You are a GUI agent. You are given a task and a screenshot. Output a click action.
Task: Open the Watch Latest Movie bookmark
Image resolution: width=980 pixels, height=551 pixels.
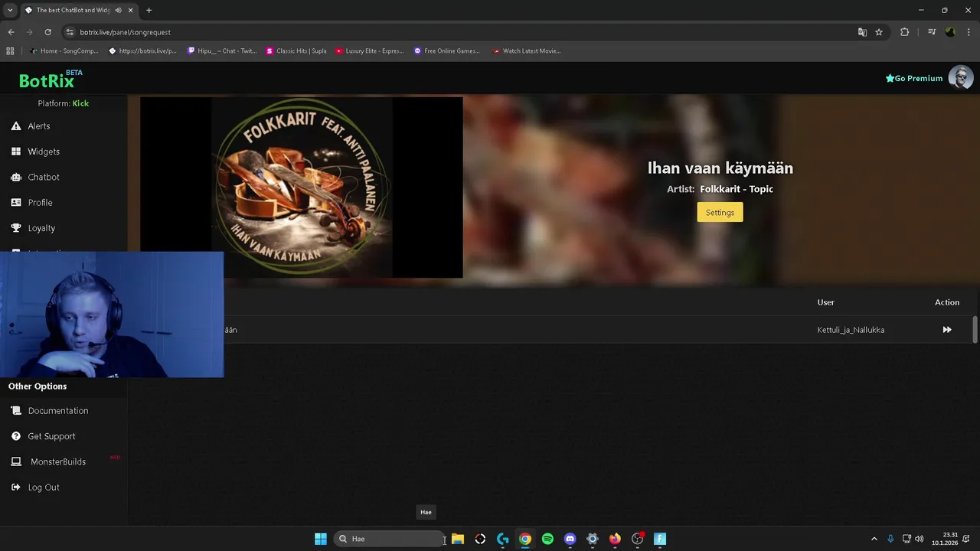tap(527, 51)
